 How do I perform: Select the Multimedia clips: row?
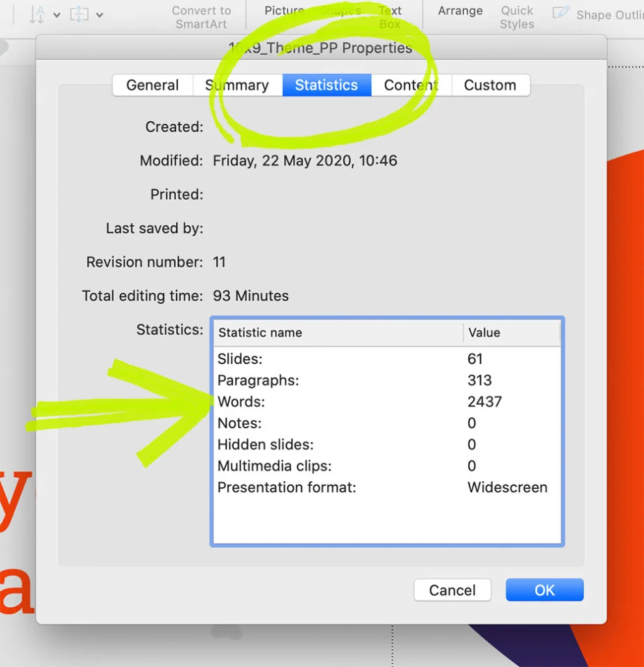(x=387, y=466)
